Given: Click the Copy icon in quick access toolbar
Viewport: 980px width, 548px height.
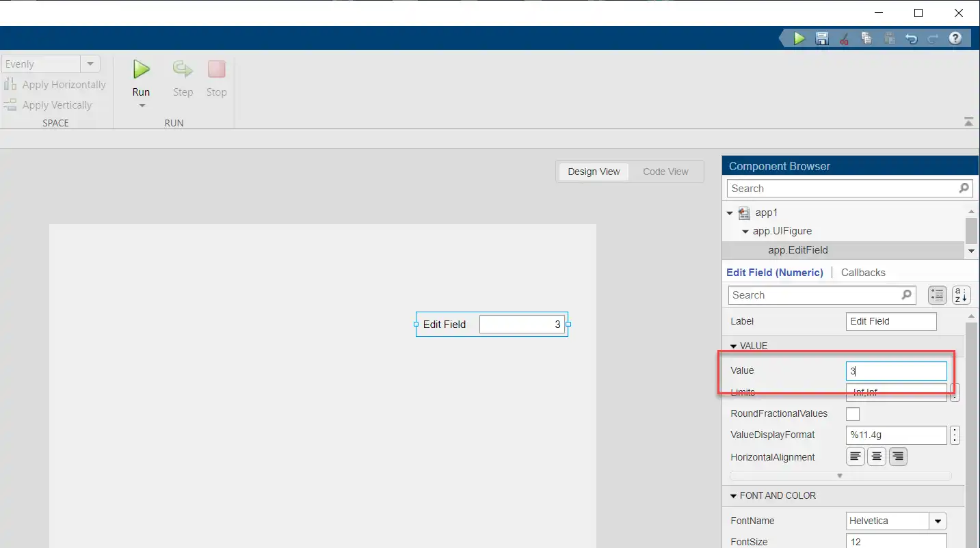Looking at the screenshot, I should pyautogui.click(x=866, y=39).
